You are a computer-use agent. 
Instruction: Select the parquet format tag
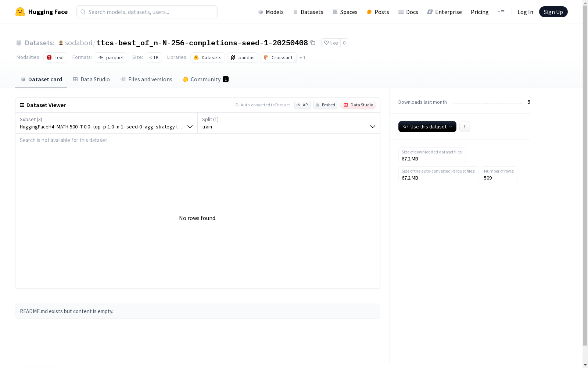[x=111, y=57]
